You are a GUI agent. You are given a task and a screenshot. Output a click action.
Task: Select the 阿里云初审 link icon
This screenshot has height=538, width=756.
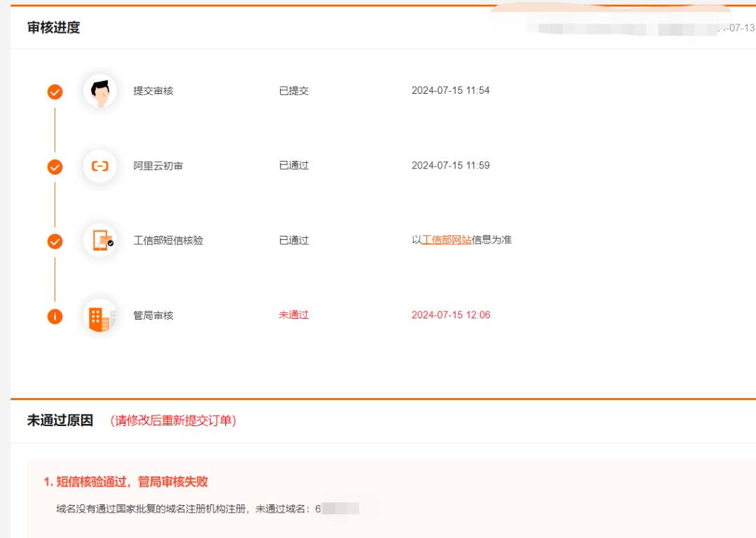(101, 166)
